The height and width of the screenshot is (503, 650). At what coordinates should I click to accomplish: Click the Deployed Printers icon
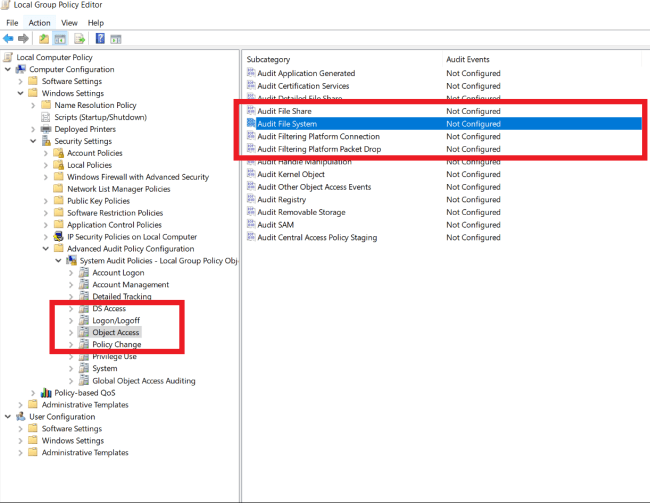point(46,129)
